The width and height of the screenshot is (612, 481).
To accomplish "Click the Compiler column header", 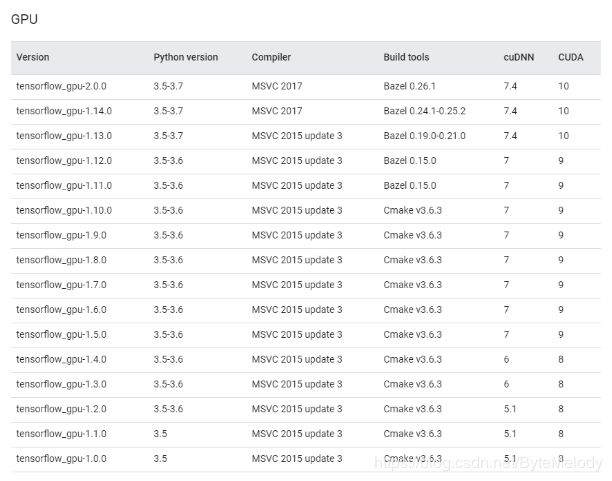I will pos(271,57).
